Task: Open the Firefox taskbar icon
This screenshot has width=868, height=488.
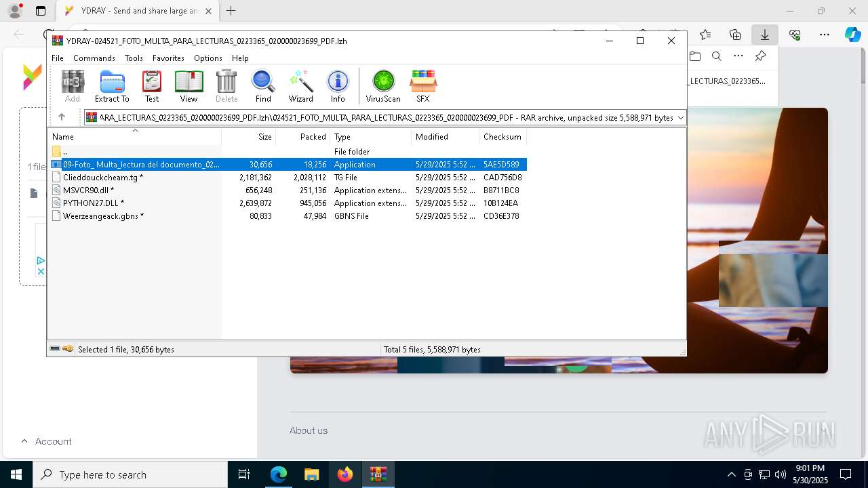Action: [345, 474]
